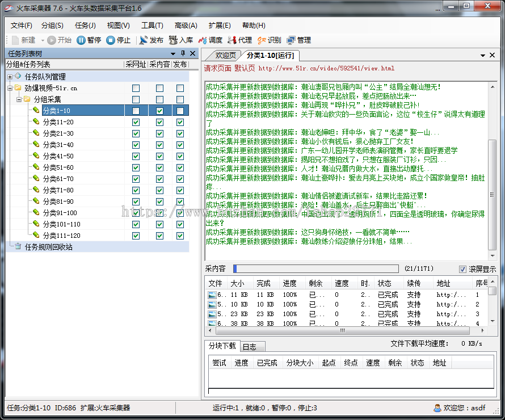This screenshot has width=505, height=420.
Task: Open the 调度 (Schedule) toolbar icon
Action: point(203,40)
